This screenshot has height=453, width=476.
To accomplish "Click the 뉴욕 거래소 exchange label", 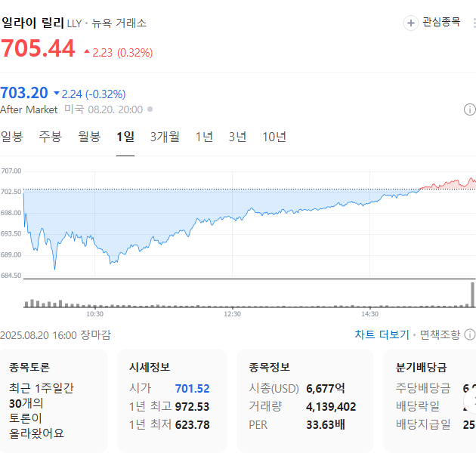I will 119,23.
